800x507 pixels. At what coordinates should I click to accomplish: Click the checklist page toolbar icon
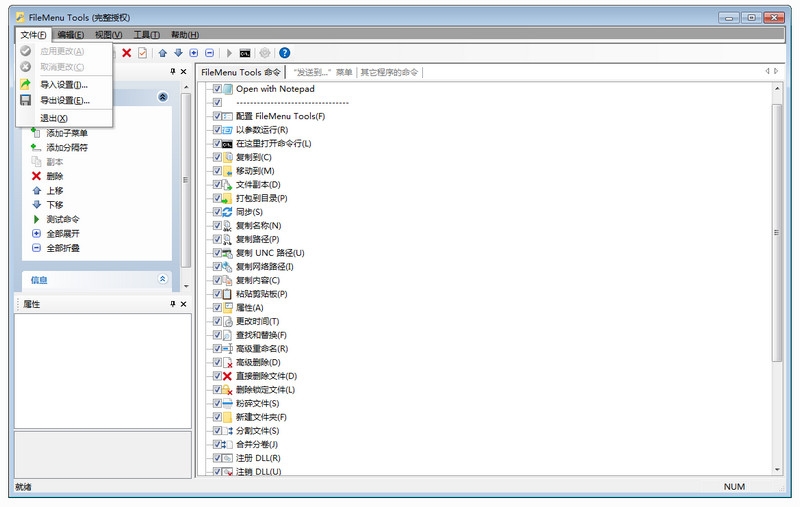(142, 53)
